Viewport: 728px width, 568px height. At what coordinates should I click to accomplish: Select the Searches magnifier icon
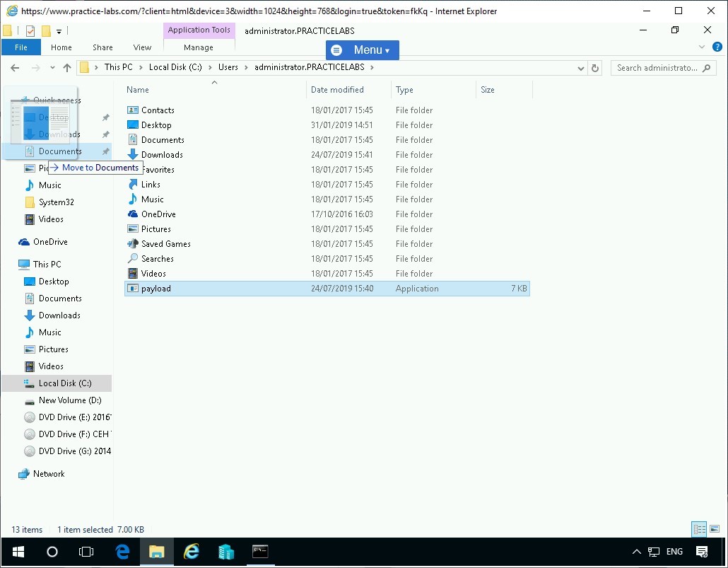coord(133,258)
